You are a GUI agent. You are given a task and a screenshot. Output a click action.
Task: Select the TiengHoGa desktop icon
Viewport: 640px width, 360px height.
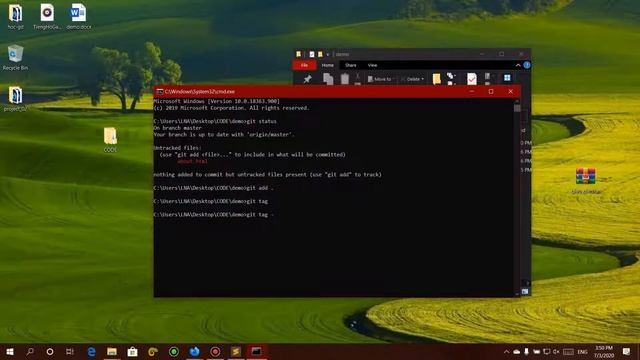(x=47, y=17)
